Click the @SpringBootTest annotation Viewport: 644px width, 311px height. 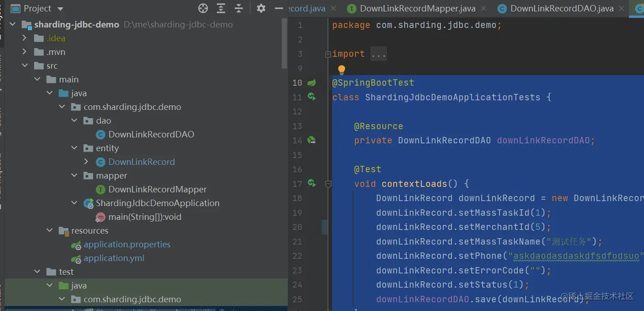coord(373,82)
